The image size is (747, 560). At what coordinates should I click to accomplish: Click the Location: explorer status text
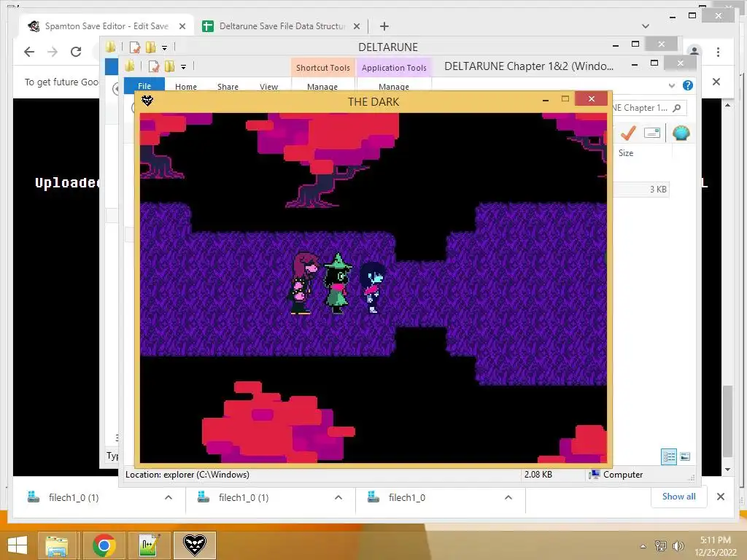pos(187,475)
